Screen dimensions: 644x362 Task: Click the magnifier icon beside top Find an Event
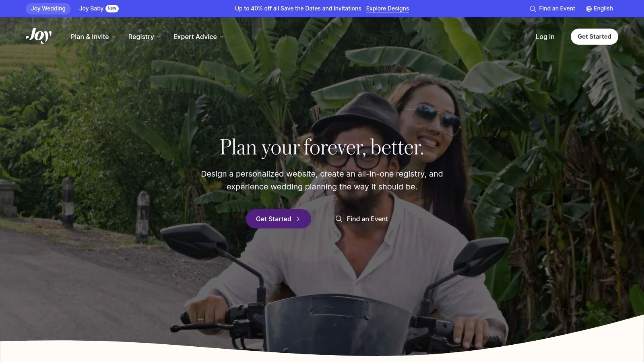[533, 9]
